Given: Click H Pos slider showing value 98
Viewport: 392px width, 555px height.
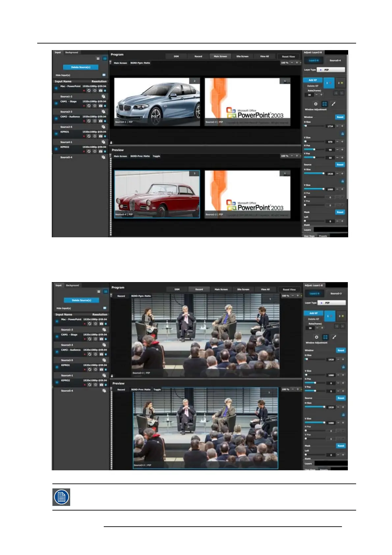Looking at the screenshot, I should (314, 150).
